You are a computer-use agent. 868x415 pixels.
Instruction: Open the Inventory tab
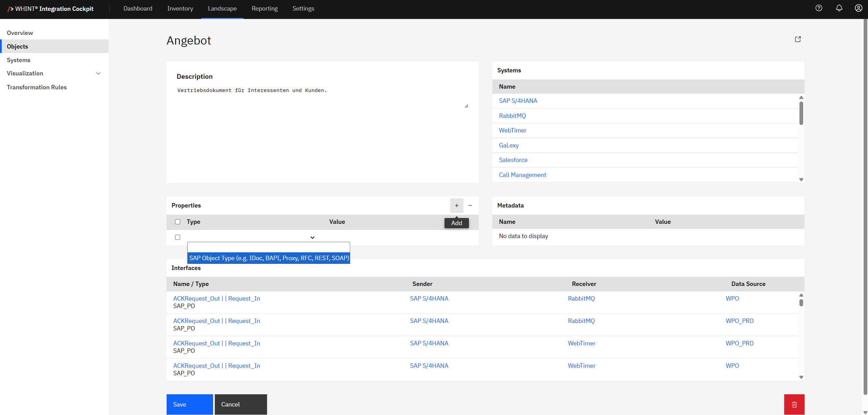[x=180, y=8]
